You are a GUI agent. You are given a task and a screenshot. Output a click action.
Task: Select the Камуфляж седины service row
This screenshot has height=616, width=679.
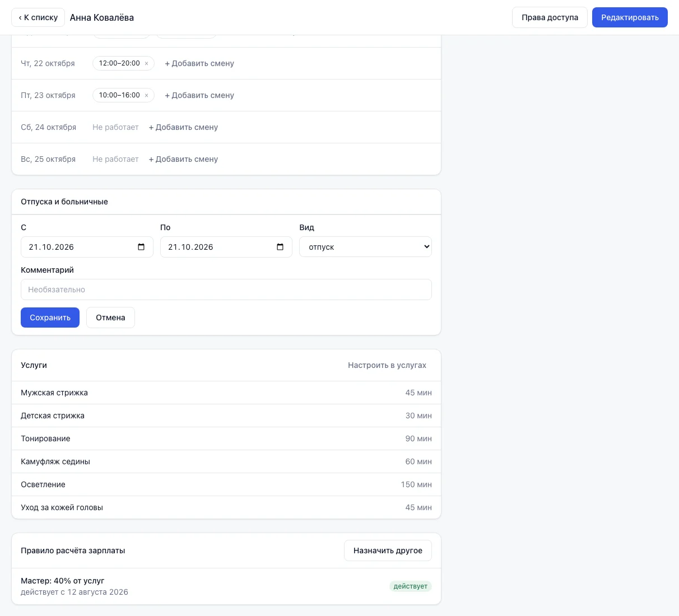click(226, 461)
